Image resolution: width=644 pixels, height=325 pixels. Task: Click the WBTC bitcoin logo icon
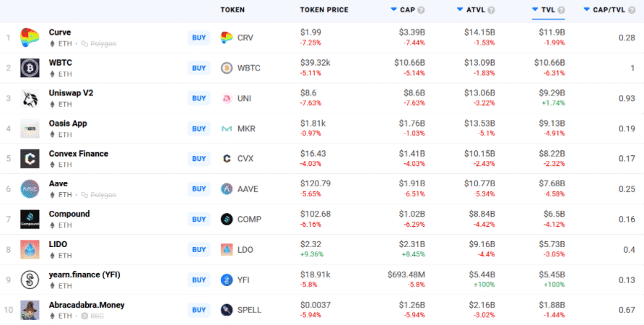tap(30, 68)
